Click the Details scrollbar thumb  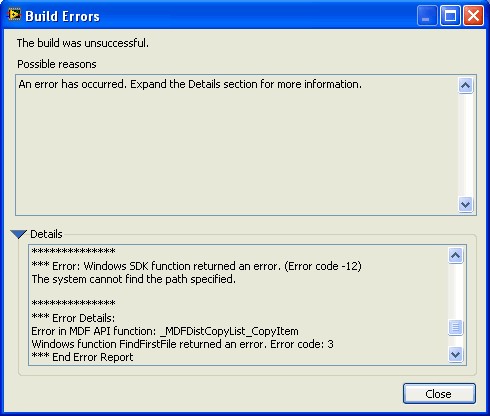455,327
